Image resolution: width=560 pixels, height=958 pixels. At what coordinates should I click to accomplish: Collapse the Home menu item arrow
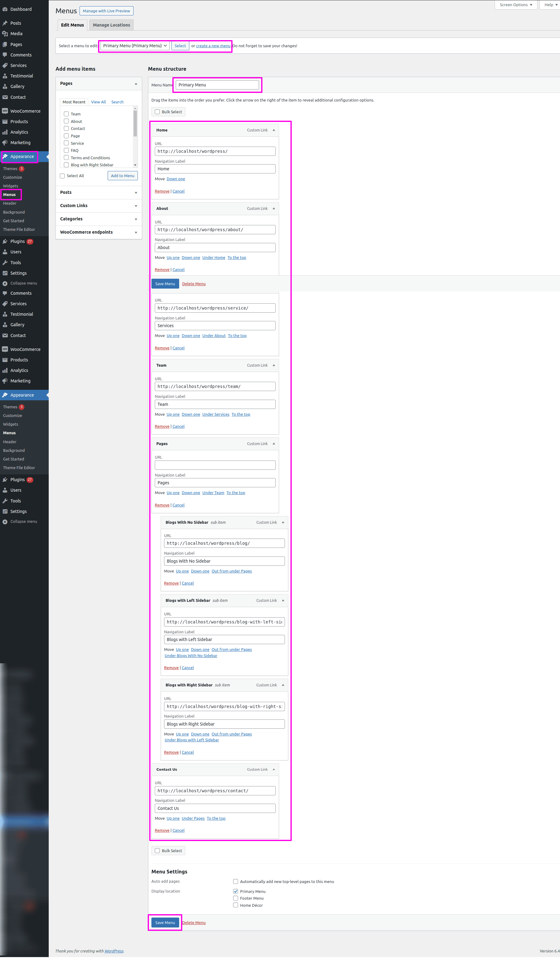pos(274,130)
